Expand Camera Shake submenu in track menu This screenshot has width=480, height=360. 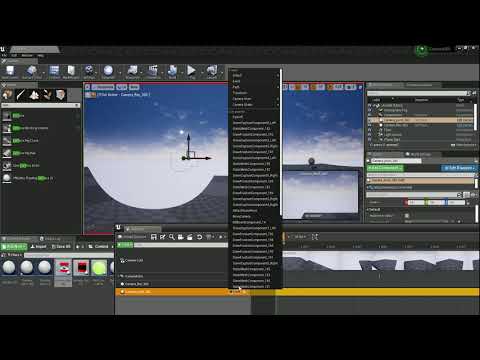click(255, 105)
